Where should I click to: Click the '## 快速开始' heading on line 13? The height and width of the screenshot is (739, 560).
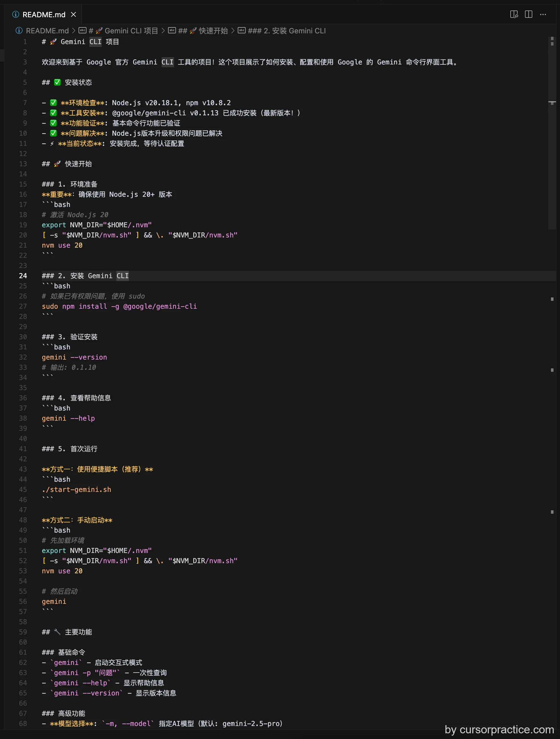[x=67, y=164]
